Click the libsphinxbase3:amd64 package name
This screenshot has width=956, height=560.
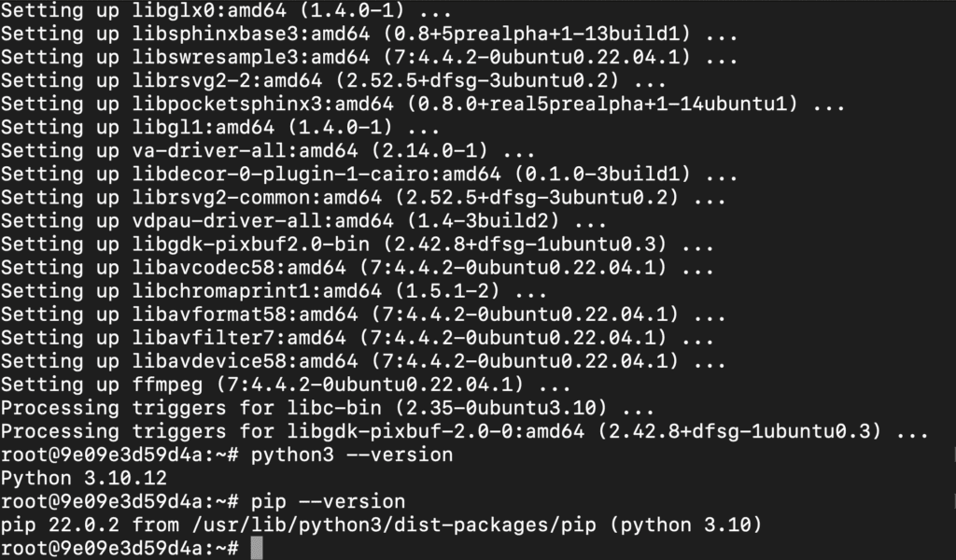click(250, 34)
